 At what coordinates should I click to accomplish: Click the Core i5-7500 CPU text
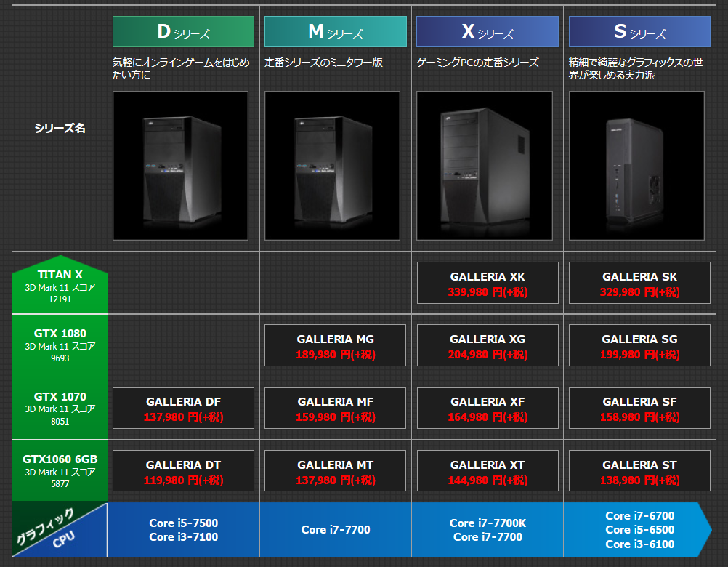click(x=183, y=523)
